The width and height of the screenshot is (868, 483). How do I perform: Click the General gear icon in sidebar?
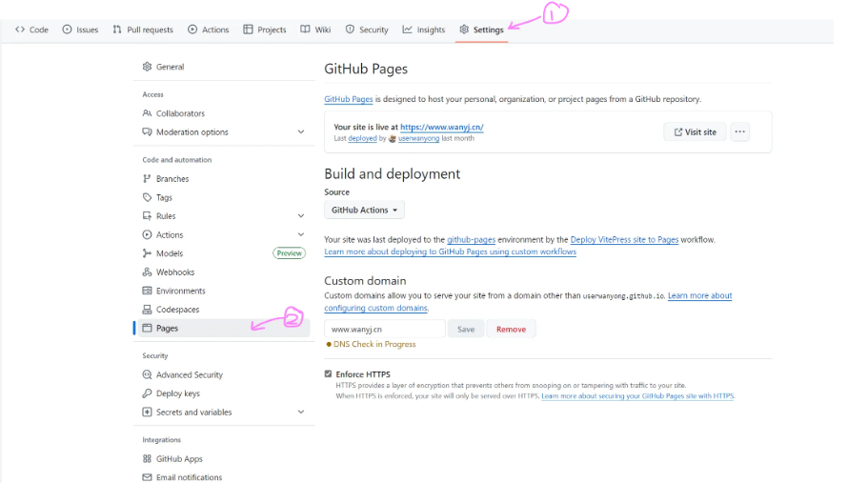[147, 67]
